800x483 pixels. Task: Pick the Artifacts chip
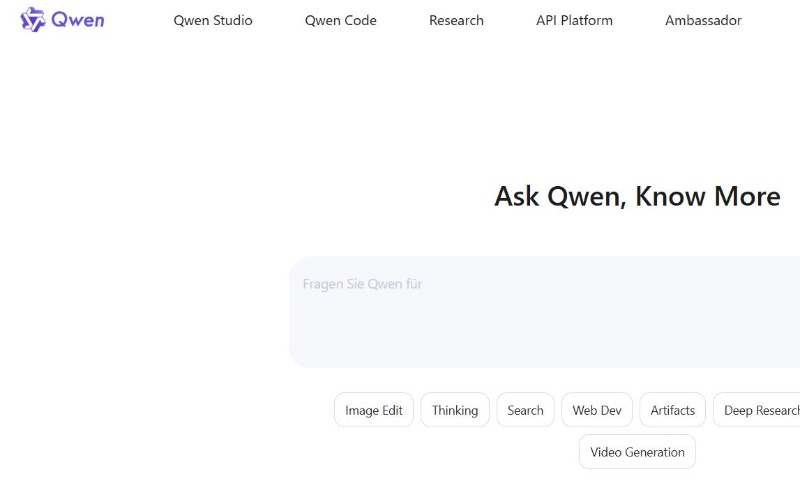pos(672,410)
